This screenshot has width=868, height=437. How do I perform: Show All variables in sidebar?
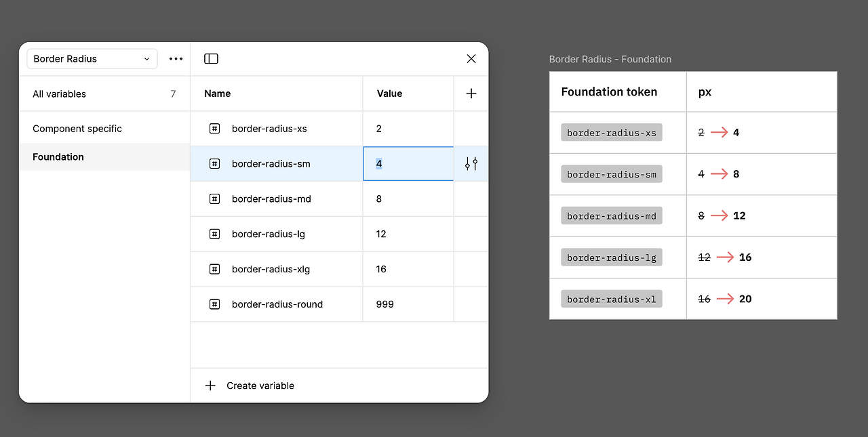coord(60,94)
